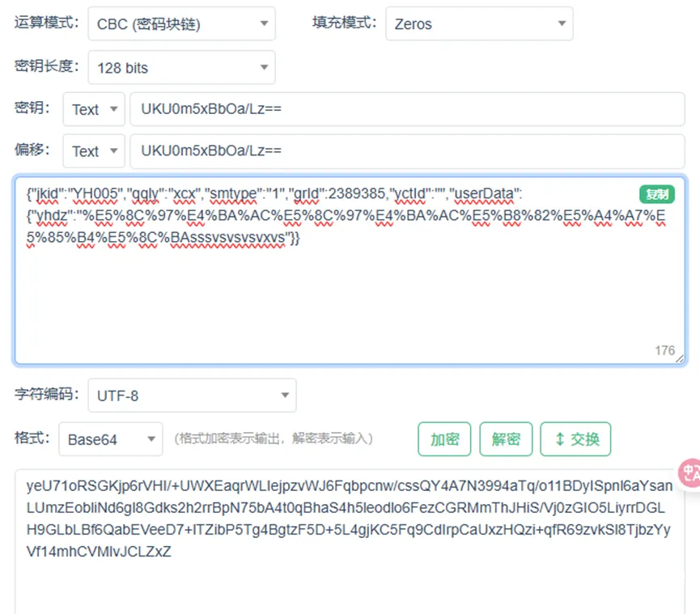
Task: Click the 格式 hint text in parentheses
Action: pos(273,439)
